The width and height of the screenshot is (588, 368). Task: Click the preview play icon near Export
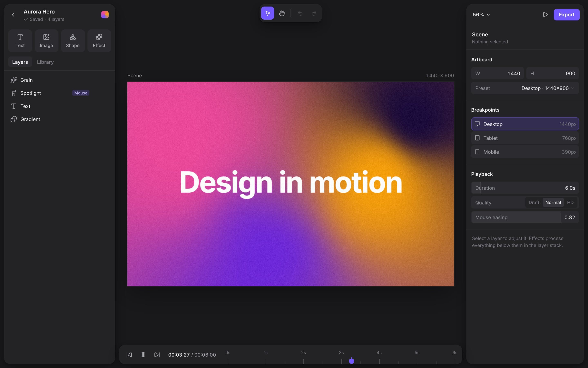click(x=545, y=15)
